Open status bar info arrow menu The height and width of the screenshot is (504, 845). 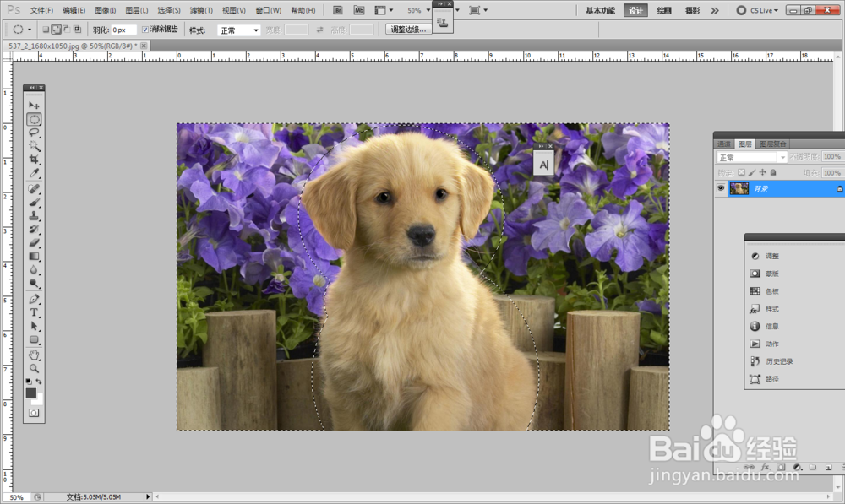tap(148, 496)
